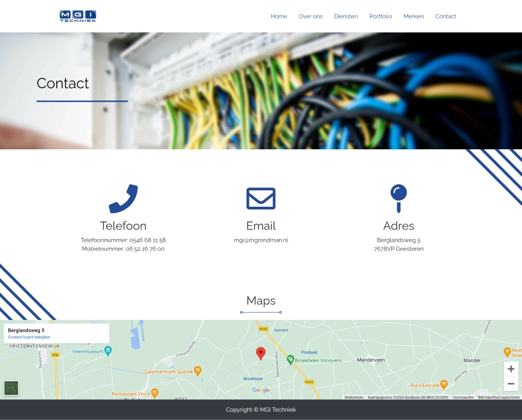The height and width of the screenshot is (420, 522).
Task: Go to the Diensten page
Action: [346, 16]
